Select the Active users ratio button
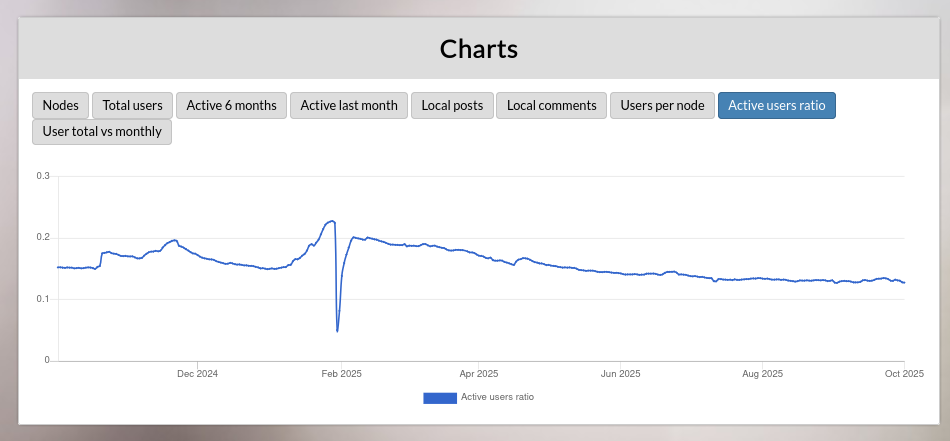The image size is (950, 441). (776, 105)
